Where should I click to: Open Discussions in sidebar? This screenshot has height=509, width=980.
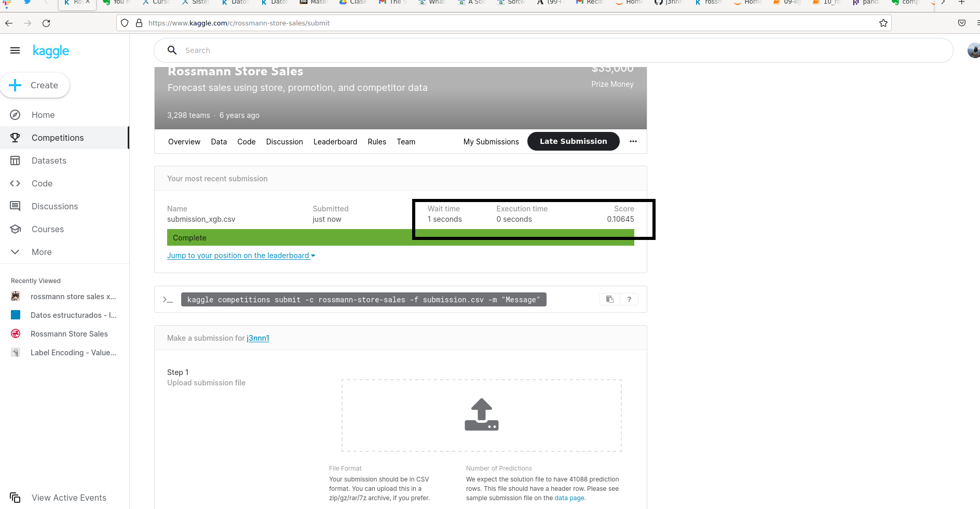tap(55, 206)
